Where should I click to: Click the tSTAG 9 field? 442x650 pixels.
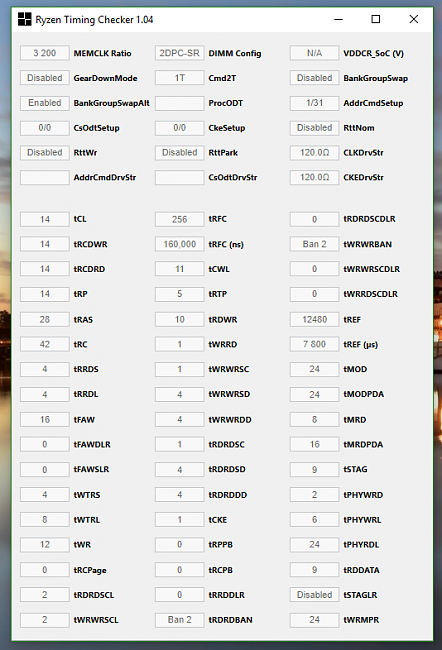click(314, 469)
